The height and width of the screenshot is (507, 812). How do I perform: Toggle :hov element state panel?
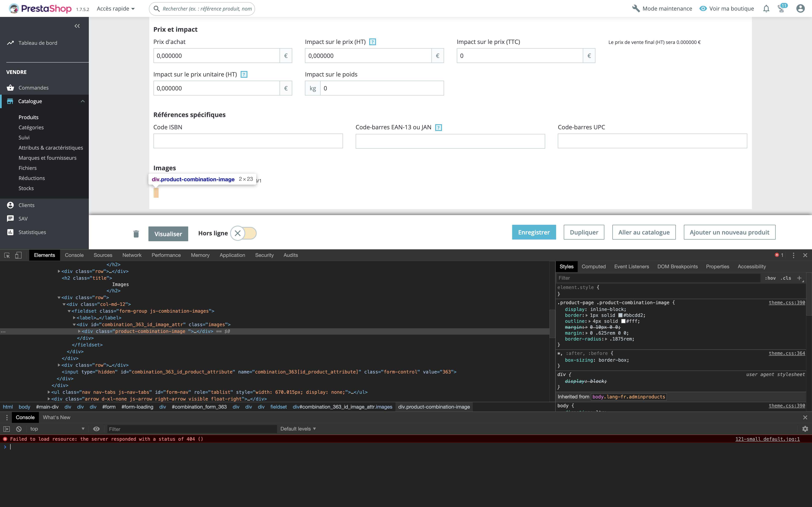point(770,278)
